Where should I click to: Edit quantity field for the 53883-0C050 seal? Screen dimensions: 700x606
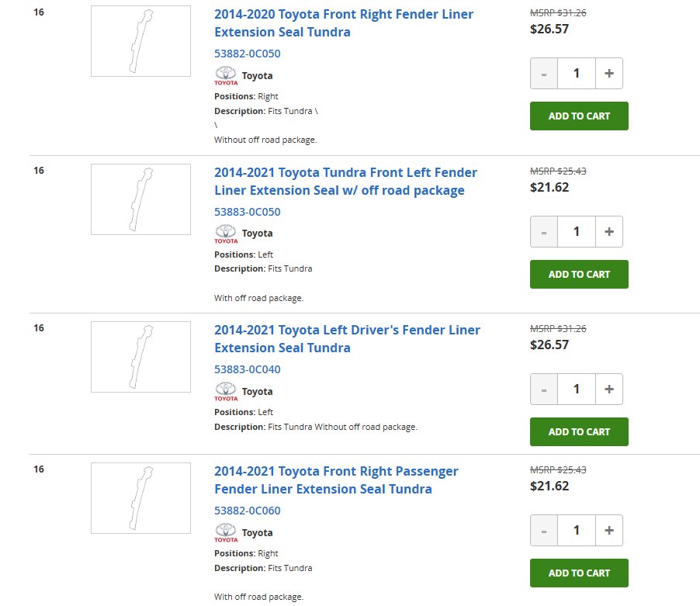(577, 231)
